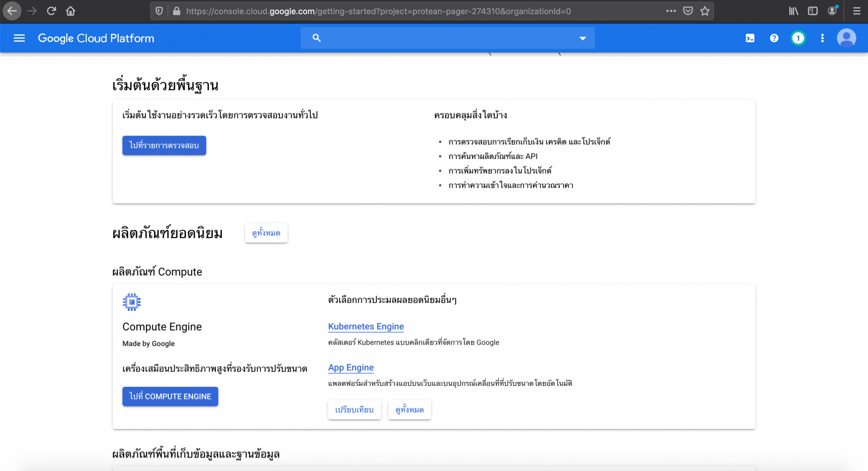Click ดูทั้งหมด in Compute card
Screen dimensions: 868x471
[410, 410]
